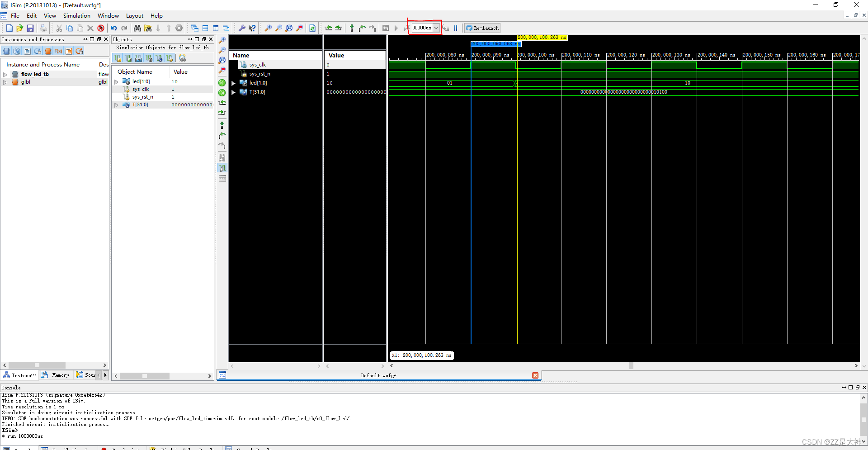Viewport: 868px width, 450px height.
Task: Zoom in with waveform side toolbar magnifier
Action: 222,40
